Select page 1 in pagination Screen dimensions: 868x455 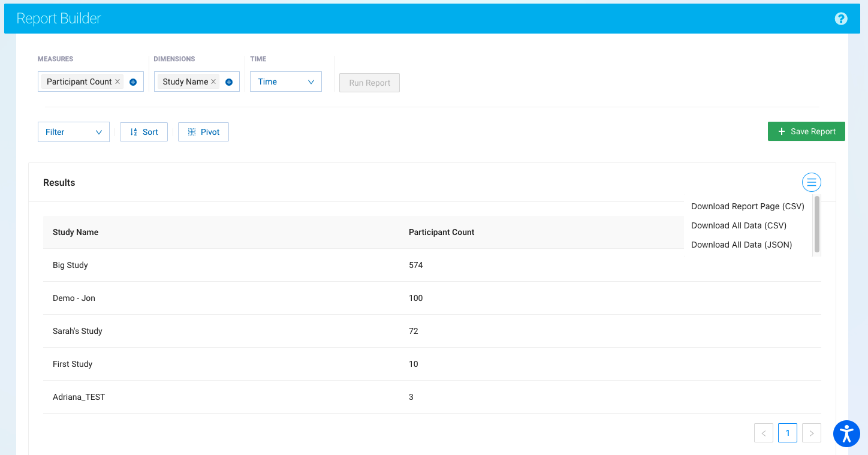point(787,433)
